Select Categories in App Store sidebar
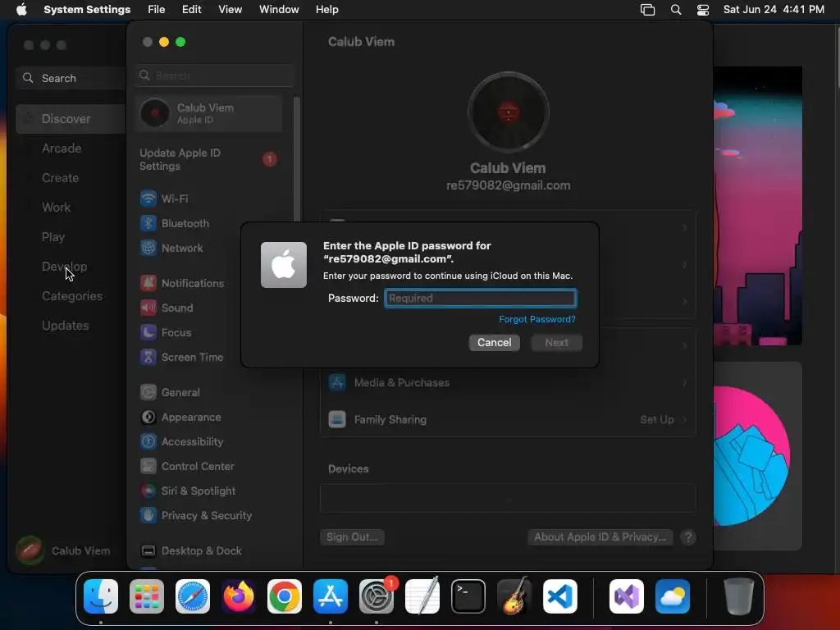This screenshot has height=630, width=840. [72, 295]
